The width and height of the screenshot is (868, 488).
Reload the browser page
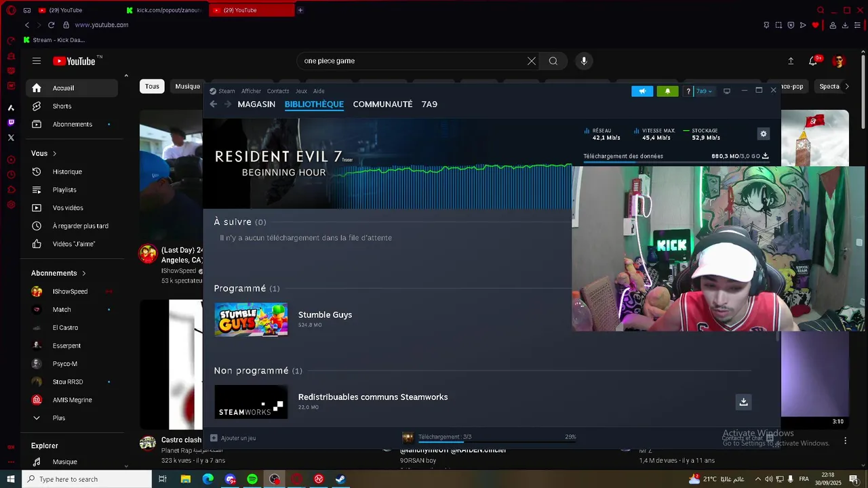(x=51, y=25)
